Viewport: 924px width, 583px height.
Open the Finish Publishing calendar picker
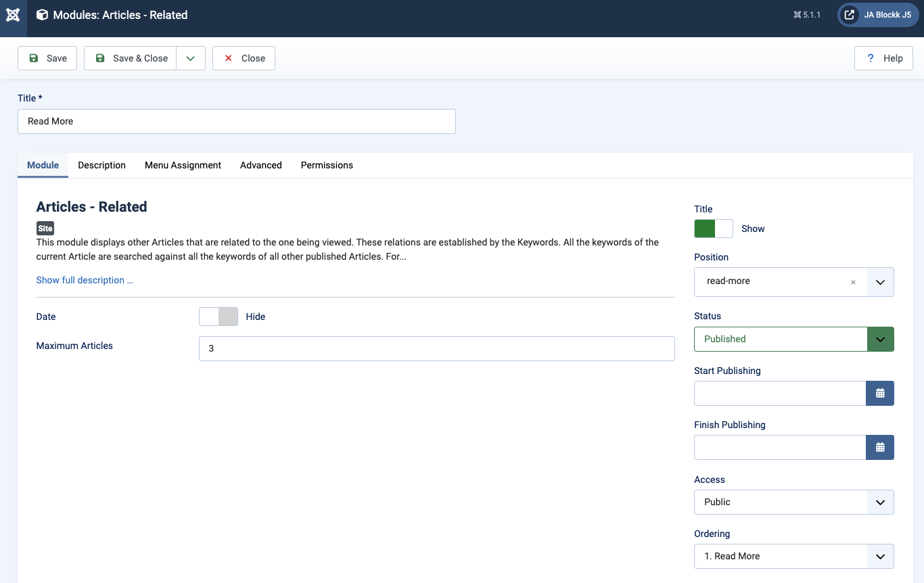(880, 447)
